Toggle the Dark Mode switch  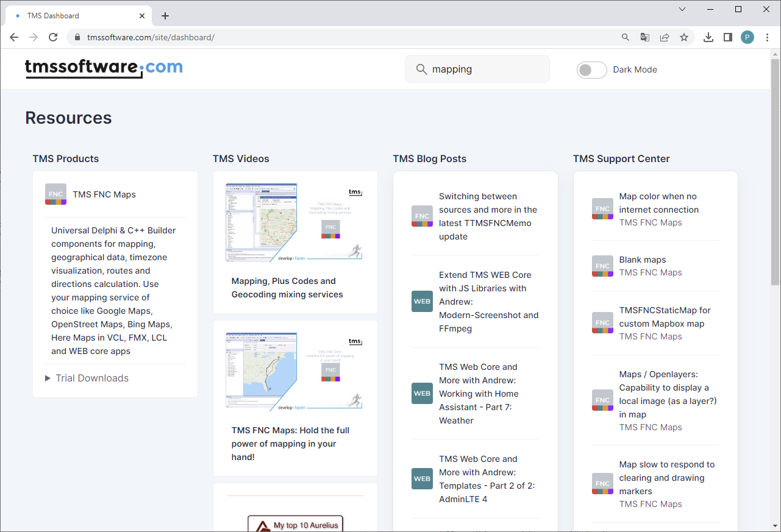(591, 69)
